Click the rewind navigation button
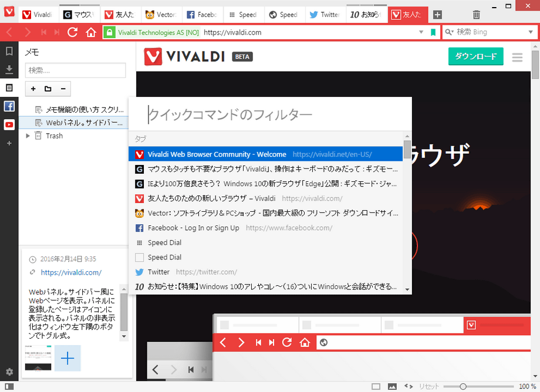Screen dimensions: 540x392 44,32
